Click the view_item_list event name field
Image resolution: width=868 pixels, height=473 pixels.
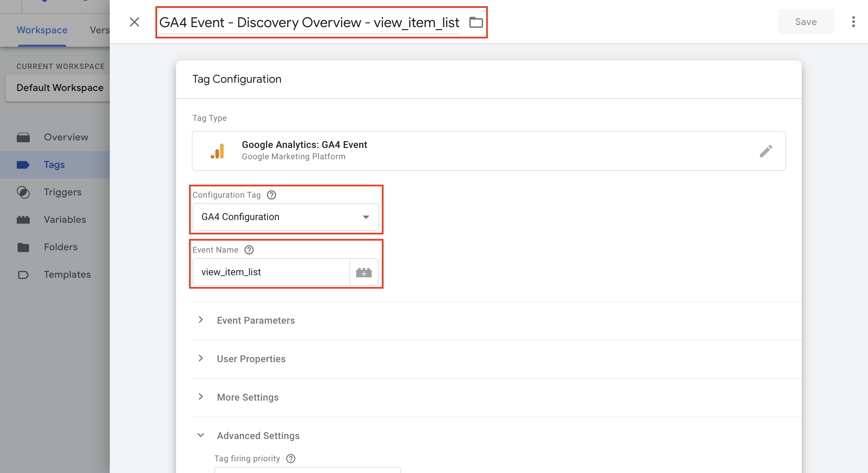tap(271, 272)
